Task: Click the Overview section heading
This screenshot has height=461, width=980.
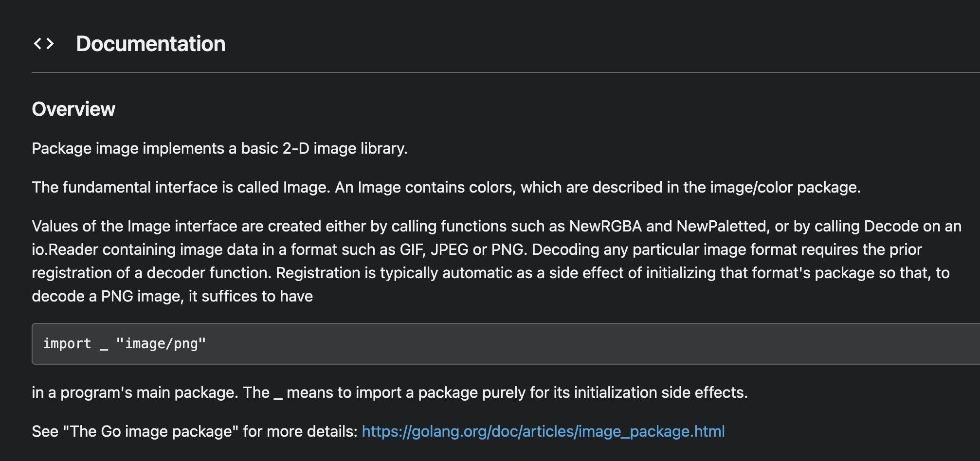Action: pos(73,109)
